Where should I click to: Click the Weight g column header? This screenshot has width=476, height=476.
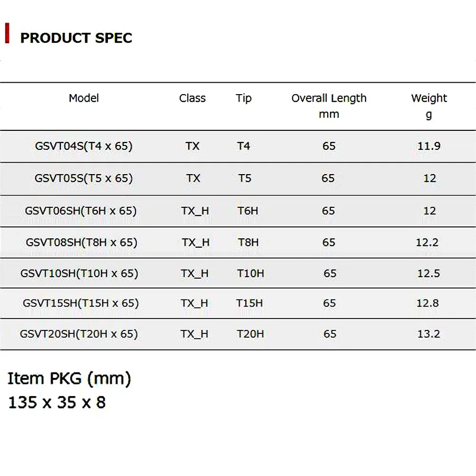click(x=429, y=106)
